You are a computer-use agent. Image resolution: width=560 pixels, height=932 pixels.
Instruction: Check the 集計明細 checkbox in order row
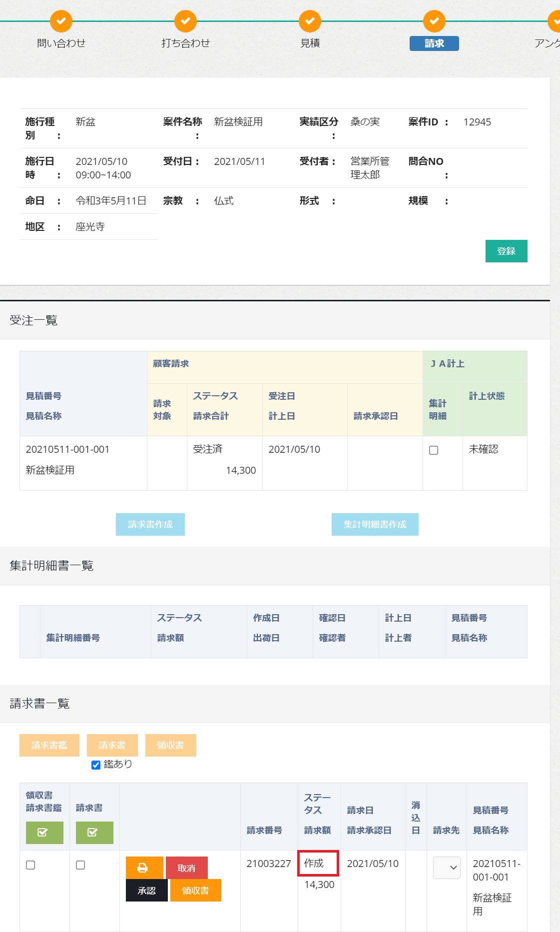coord(434,450)
